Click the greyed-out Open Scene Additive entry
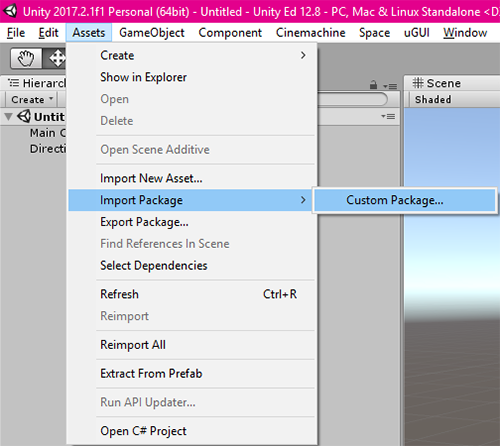The height and width of the screenshot is (446, 500). click(192, 150)
